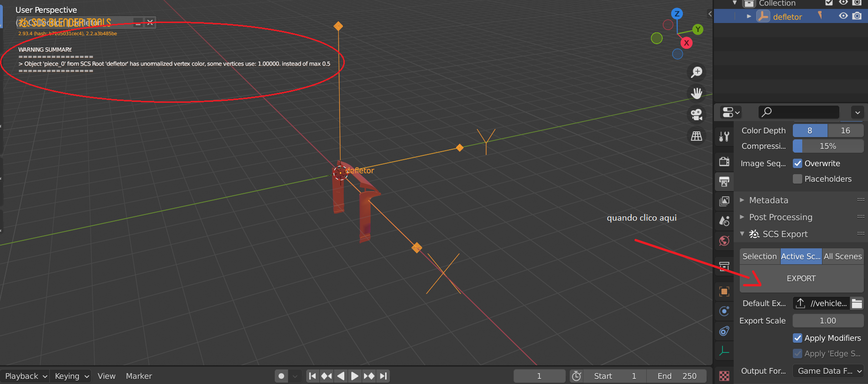Toggle Apply Modifiers checkbox

coord(798,338)
